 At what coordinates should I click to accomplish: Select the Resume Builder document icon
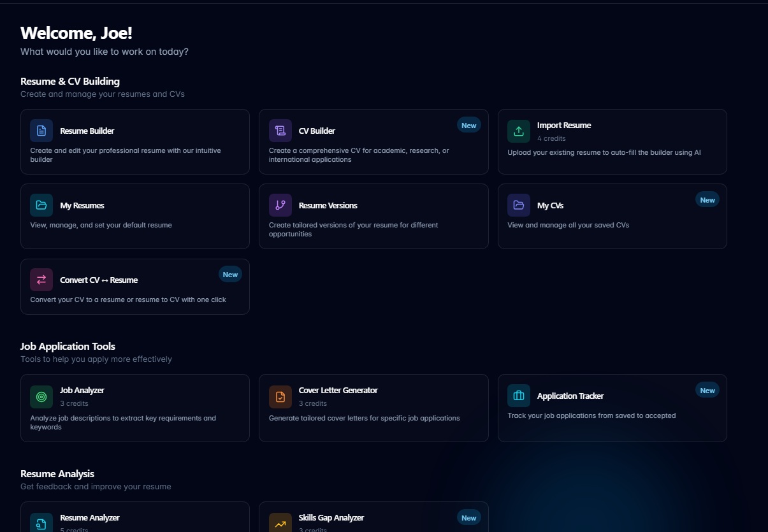pos(41,130)
